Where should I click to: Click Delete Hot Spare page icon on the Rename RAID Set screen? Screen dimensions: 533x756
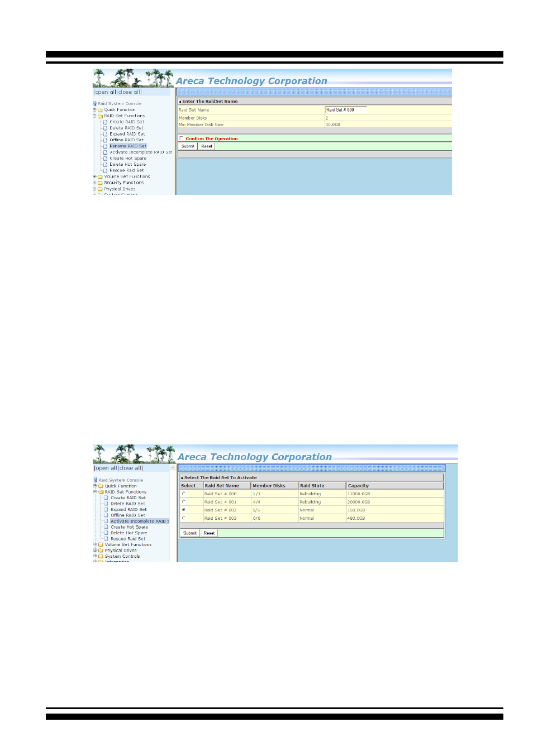tap(105, 165)
